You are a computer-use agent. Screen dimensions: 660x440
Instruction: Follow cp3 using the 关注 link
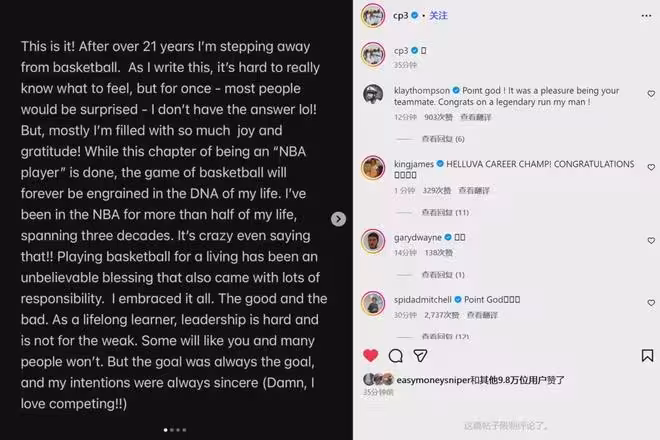click(x=438, y=16)
